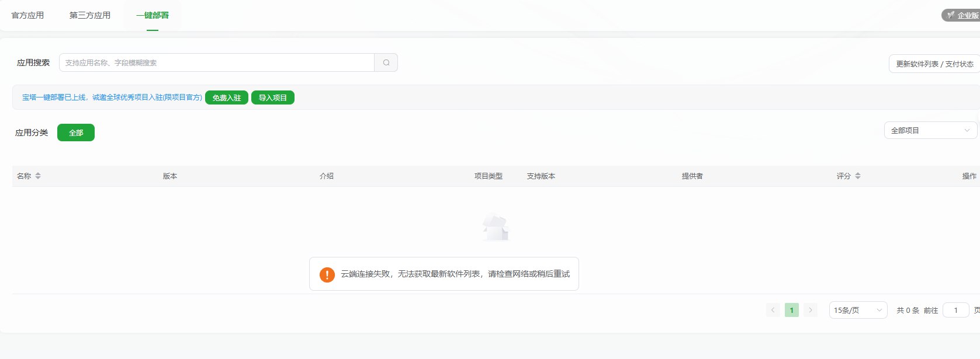Switch to the 官方应用 tab
The width and height of the screenshot is (980, 359).
(27, 15)
